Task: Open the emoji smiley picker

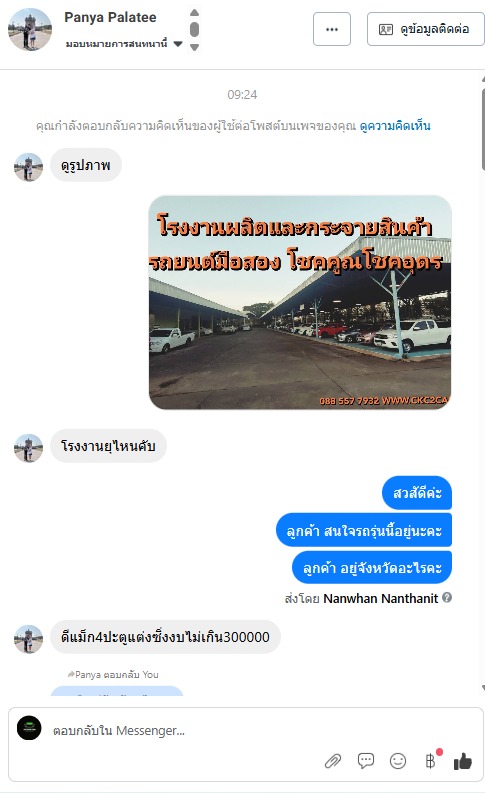Action: coord(398,760)
